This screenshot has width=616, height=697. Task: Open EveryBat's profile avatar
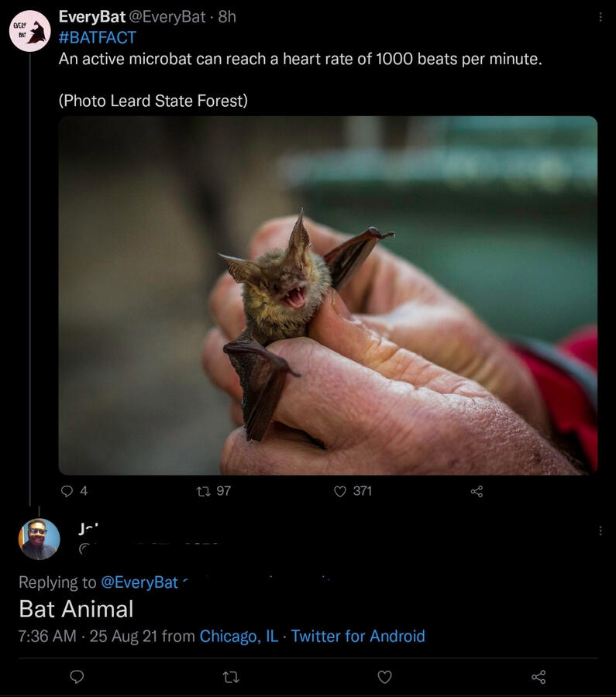click(x=30, y=27)
